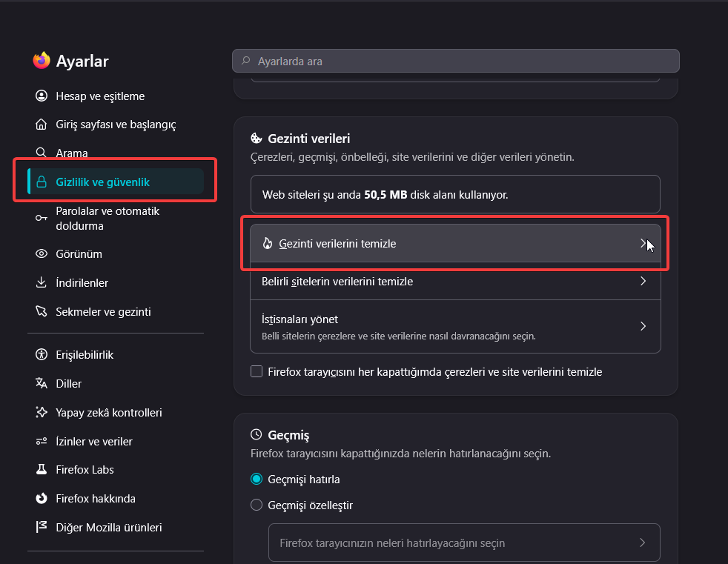Open the chevron on Belirli sitelerin verilerini temizle
This screenshot has height=564, width=728.
point(643,281)
